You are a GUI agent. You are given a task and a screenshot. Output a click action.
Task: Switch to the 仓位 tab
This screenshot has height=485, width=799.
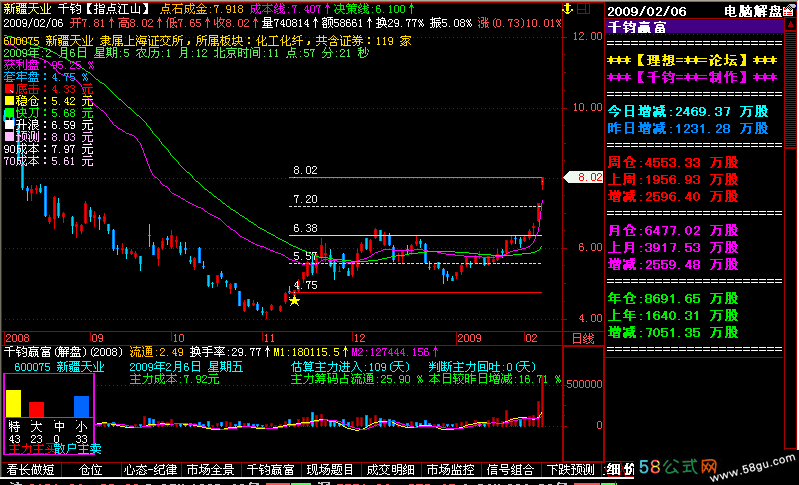tap(91, 470)
